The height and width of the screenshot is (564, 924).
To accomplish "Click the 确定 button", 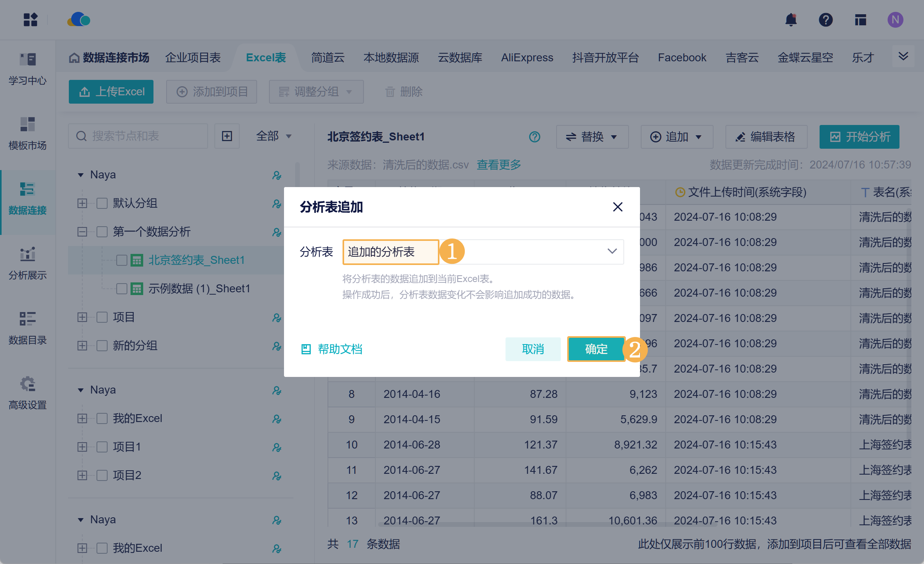I will 596,349.
